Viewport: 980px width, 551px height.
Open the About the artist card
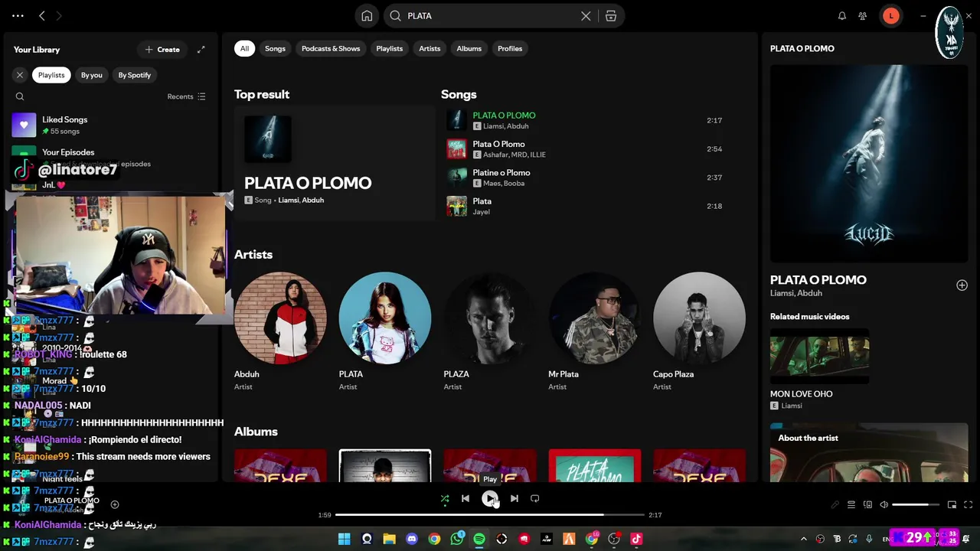[x=869, y=453]
